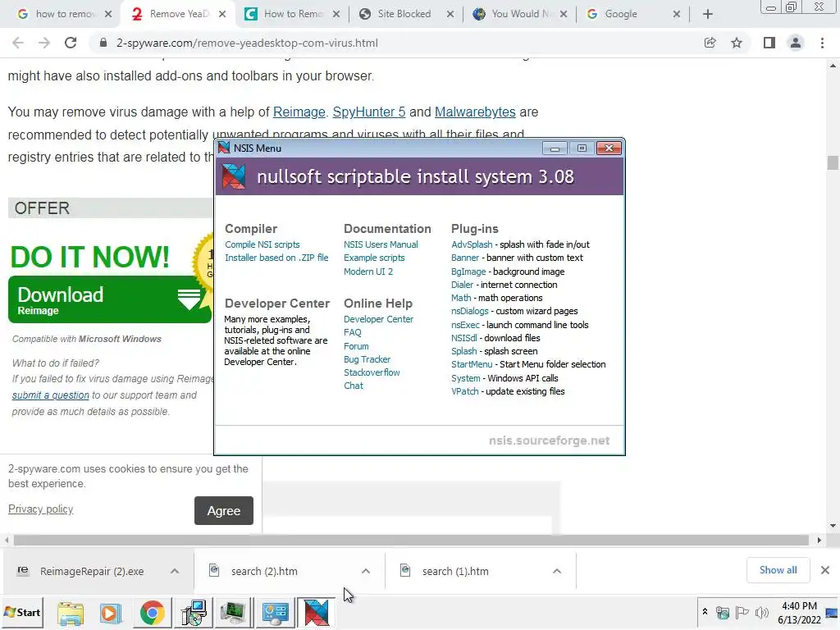Screen dimensions: 840x630
Task: Open Chrome side panel icon
Action: [769, 43]
